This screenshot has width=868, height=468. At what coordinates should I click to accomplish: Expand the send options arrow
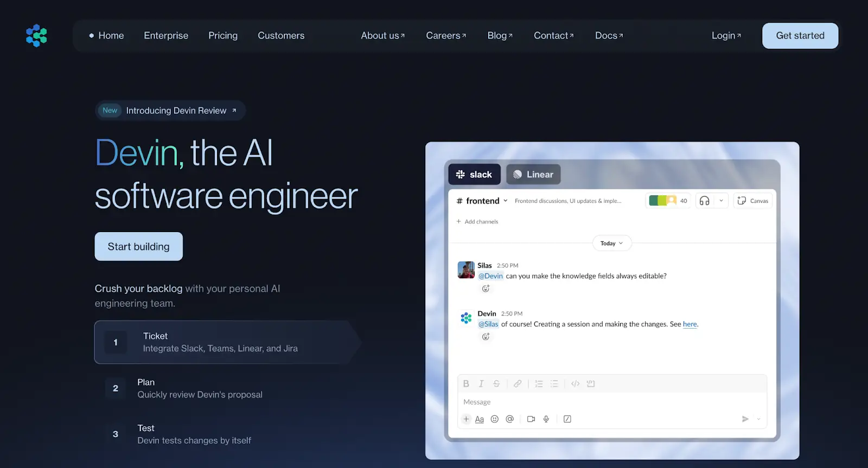coord(758,419)
